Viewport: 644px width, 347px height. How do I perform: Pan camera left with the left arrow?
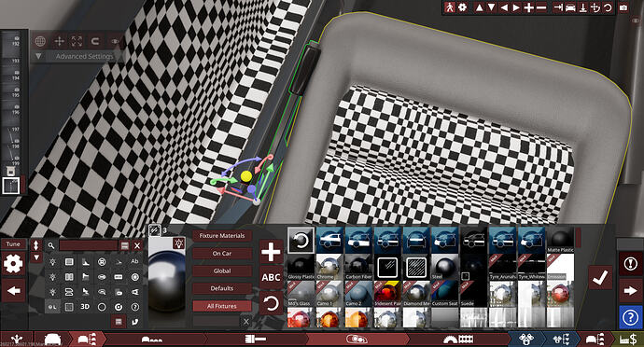coord(504,7)
